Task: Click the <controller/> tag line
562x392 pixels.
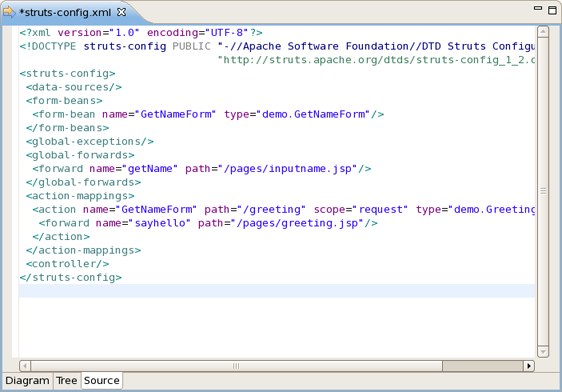Action: (67, 264)
